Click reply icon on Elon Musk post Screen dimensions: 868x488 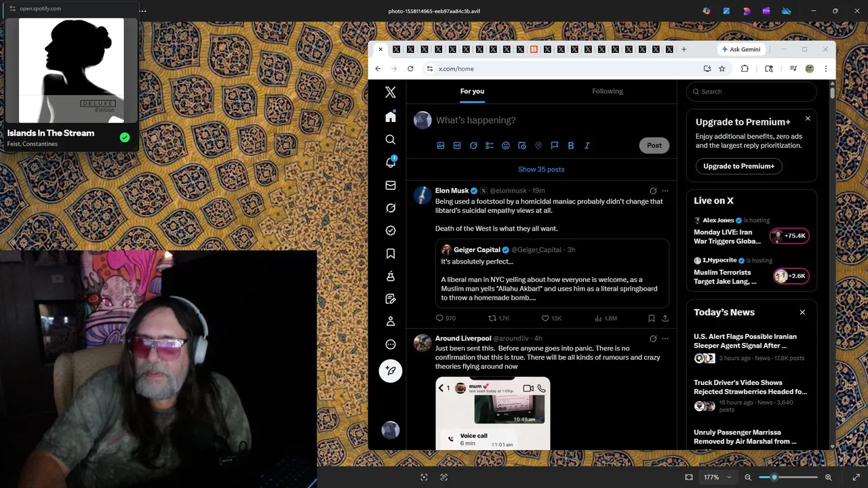pos(439,318)
